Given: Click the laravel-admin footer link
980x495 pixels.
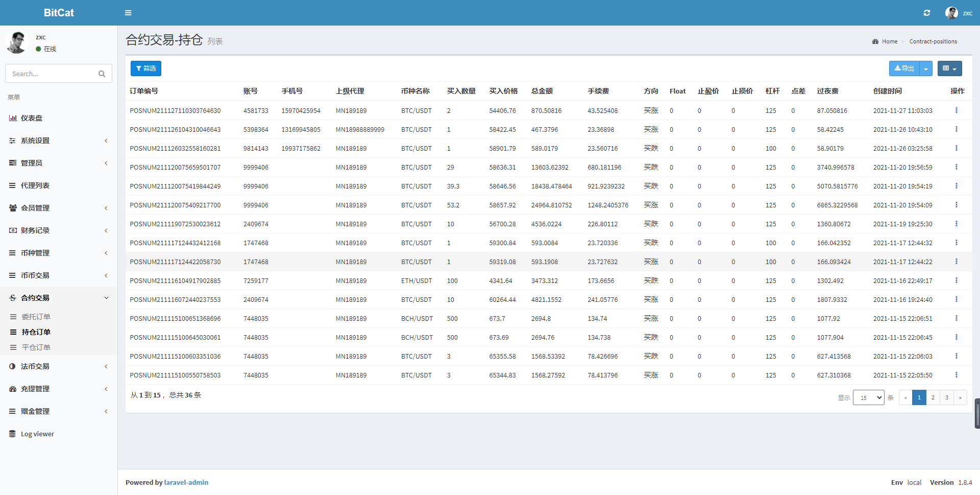Looking at the screenshot, I should 186,482.
